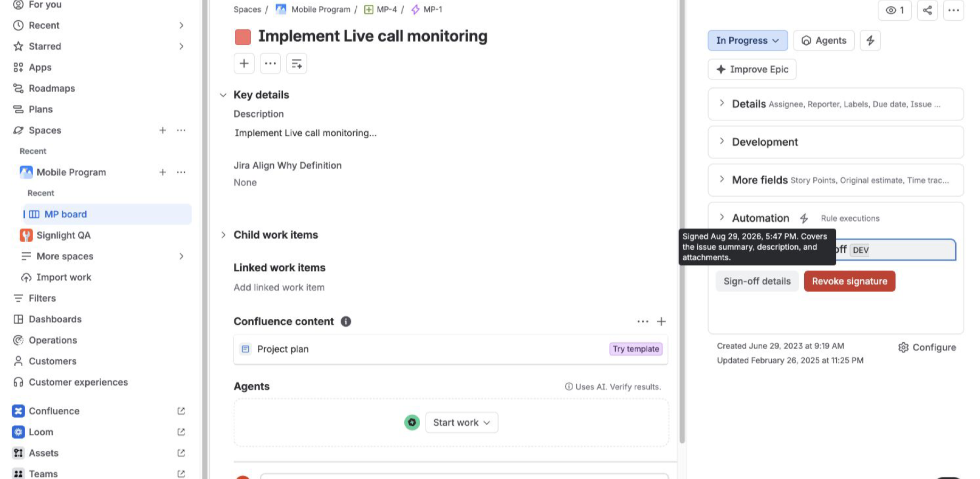Select the MP board item

[108, 214]
